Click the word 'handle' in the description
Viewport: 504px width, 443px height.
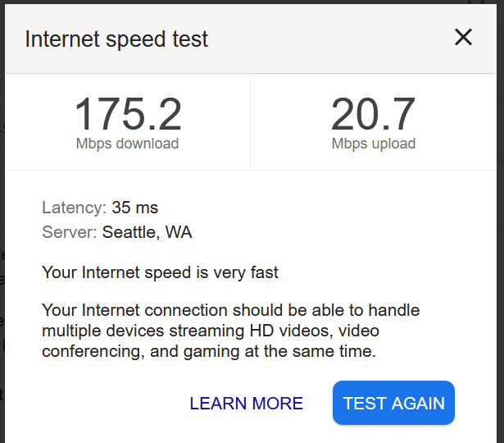395,311
